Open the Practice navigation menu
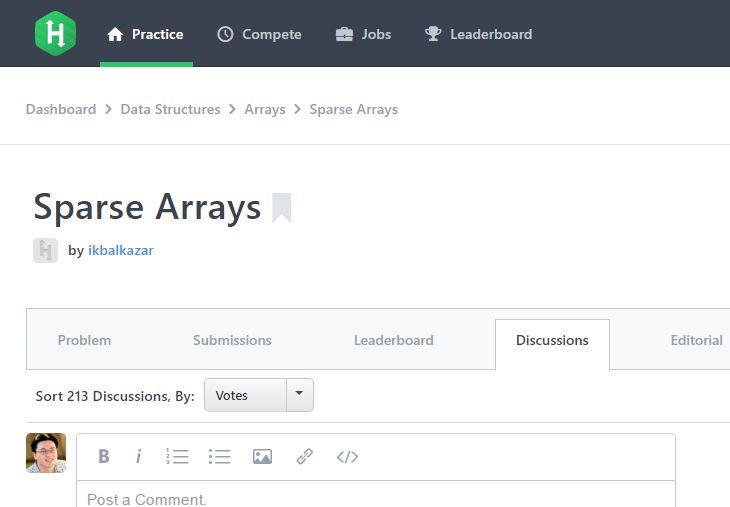The image size is (730, 507). [x=146, y=34]
